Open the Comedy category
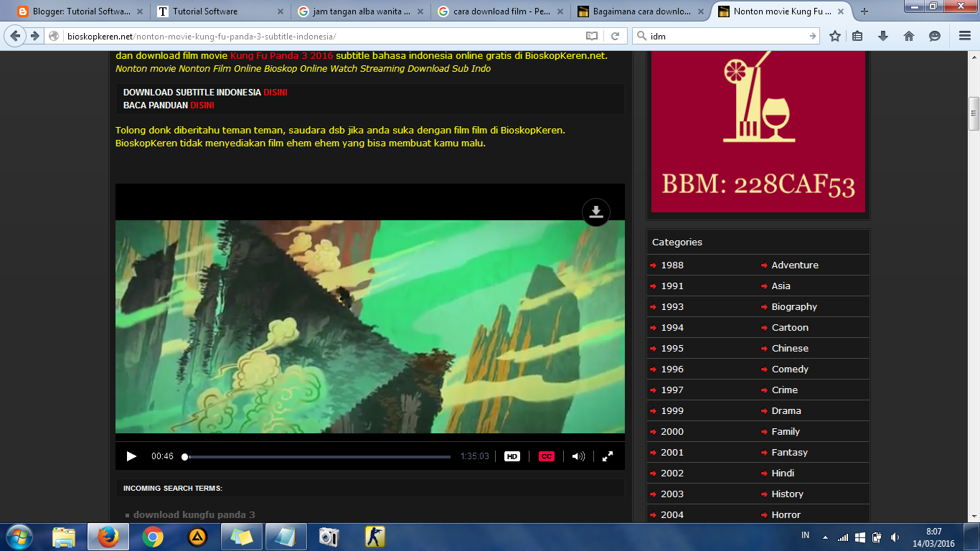Viewport: 980px width, 551px height. pos(790,369)
